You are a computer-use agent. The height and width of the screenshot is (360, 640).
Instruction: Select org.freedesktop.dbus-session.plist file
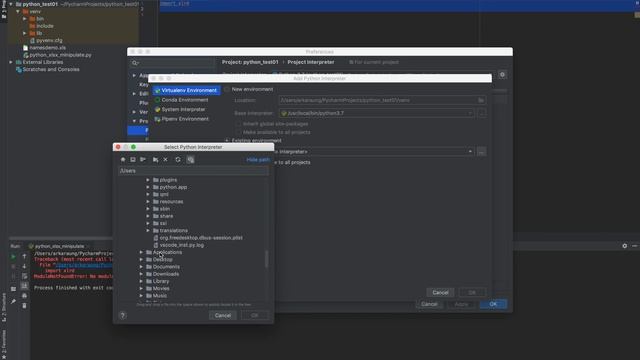pos(201,238)
